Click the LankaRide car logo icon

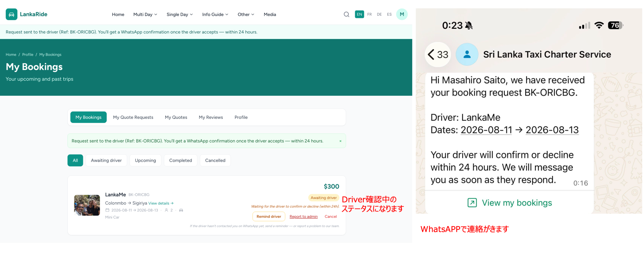(x=12, y=14)
